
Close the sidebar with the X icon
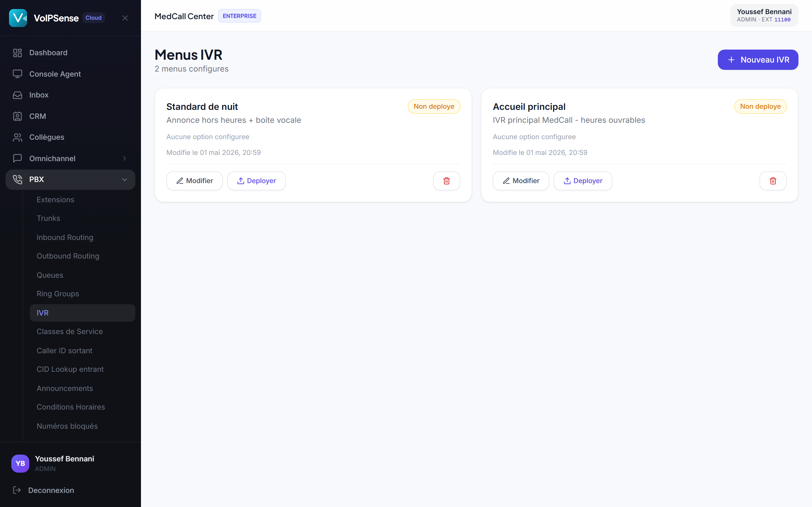(x=125, y=18)
